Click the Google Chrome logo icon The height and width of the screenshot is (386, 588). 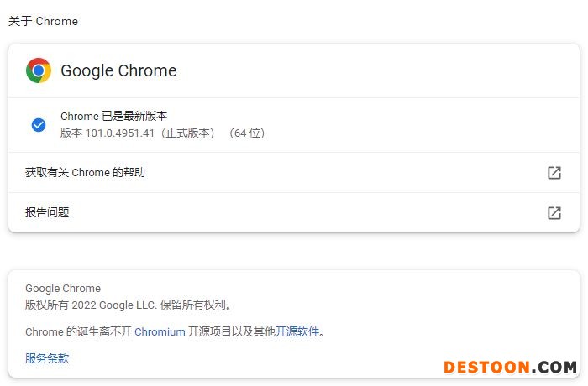point(39,70)
